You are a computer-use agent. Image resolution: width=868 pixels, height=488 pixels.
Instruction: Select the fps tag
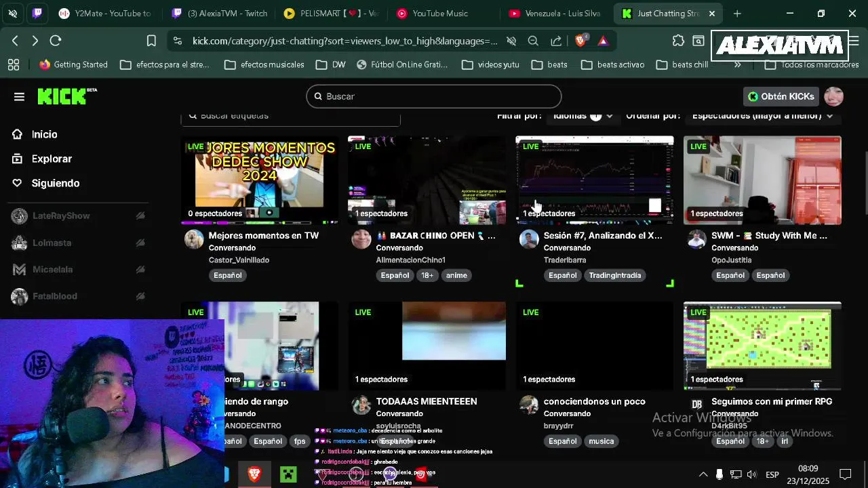[300, 441]
